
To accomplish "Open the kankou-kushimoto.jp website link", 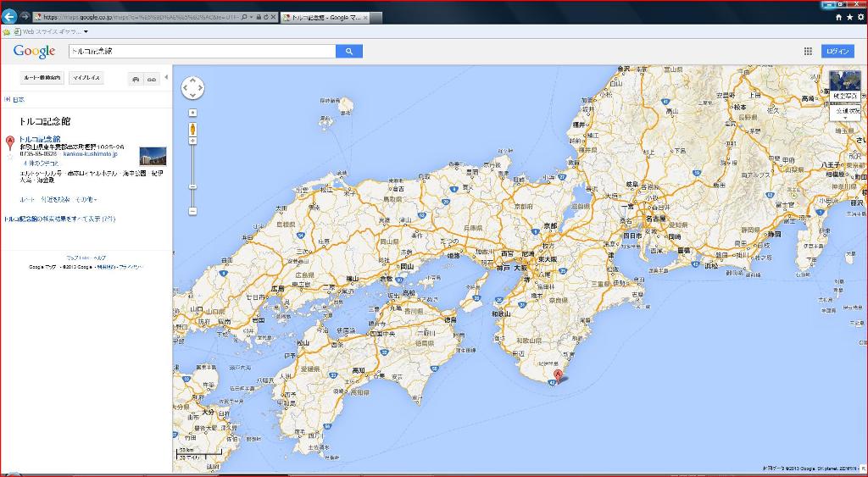I will pos(90,154).
